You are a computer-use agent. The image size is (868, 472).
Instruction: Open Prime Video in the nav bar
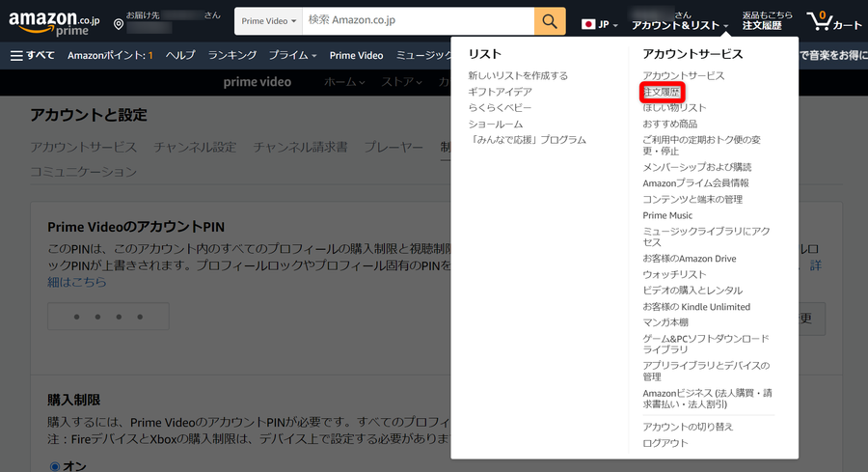356,55
